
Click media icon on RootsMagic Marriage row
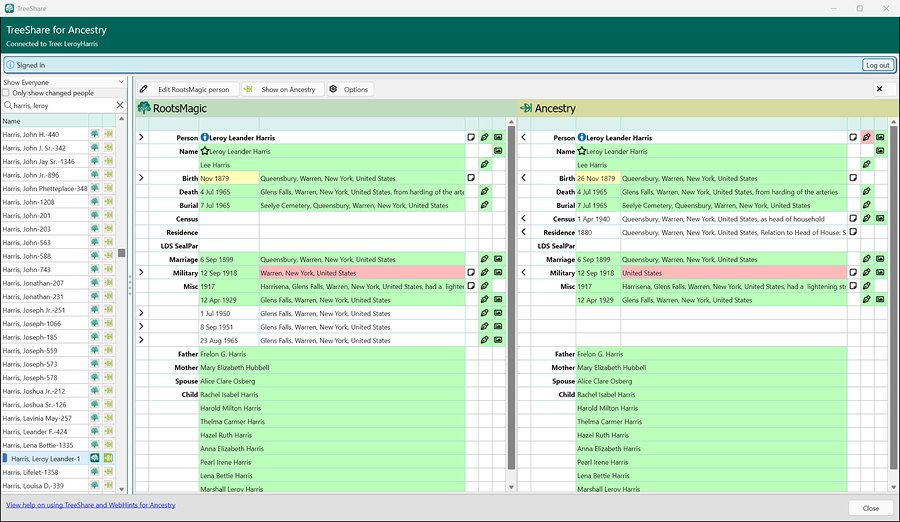[498, 259]
